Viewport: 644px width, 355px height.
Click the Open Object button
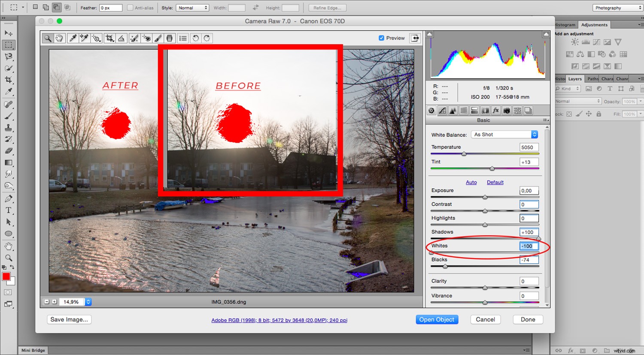click(437, 319)
